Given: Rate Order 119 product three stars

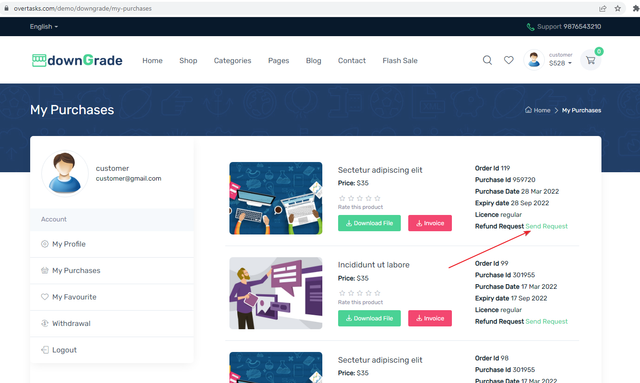Looking at the screenshot, I should pyautogui.click(x=360, y=198).
